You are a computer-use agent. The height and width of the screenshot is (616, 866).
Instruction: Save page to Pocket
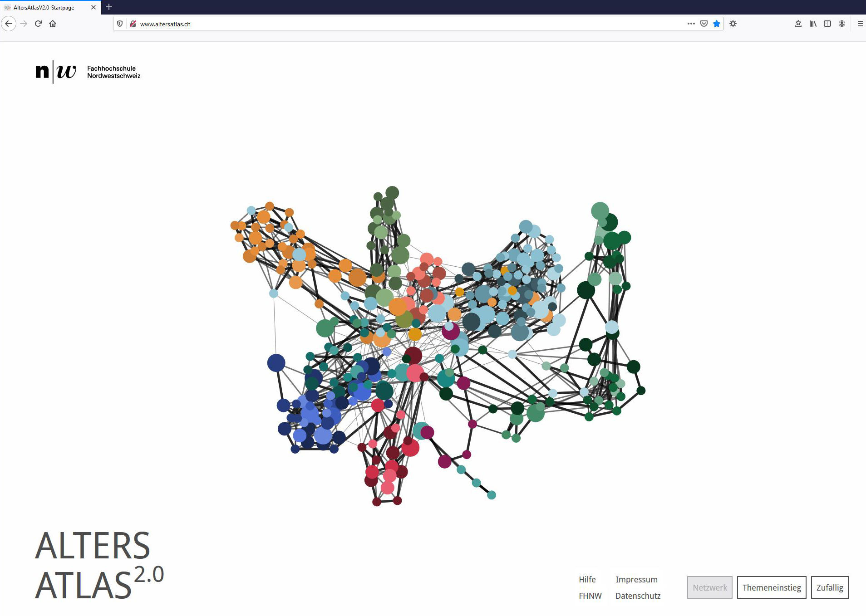[x=704, y=24]
